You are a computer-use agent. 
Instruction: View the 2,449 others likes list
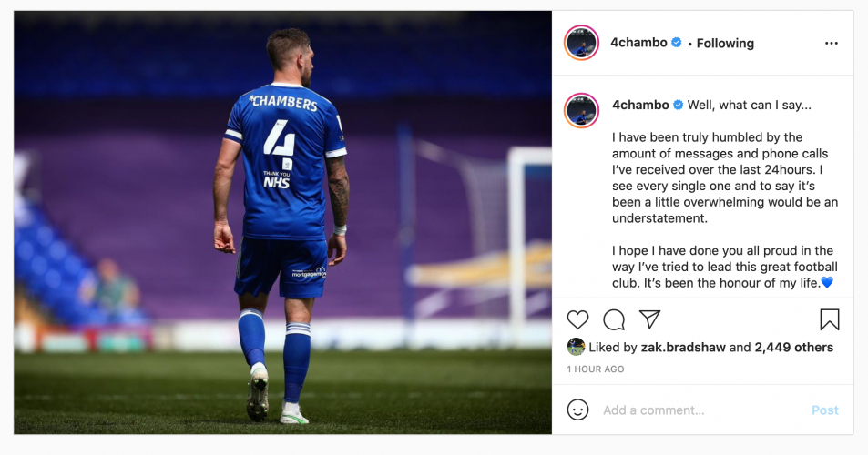click(794, 348)
